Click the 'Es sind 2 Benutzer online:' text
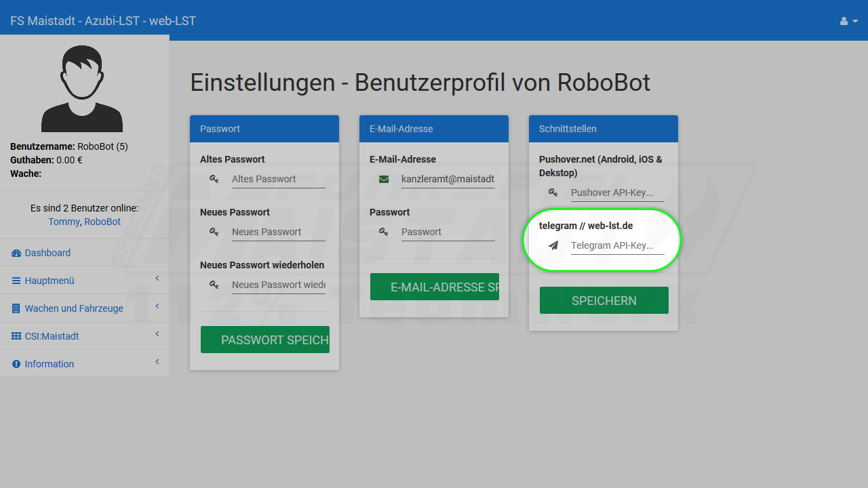 click(x=85, y=208)
